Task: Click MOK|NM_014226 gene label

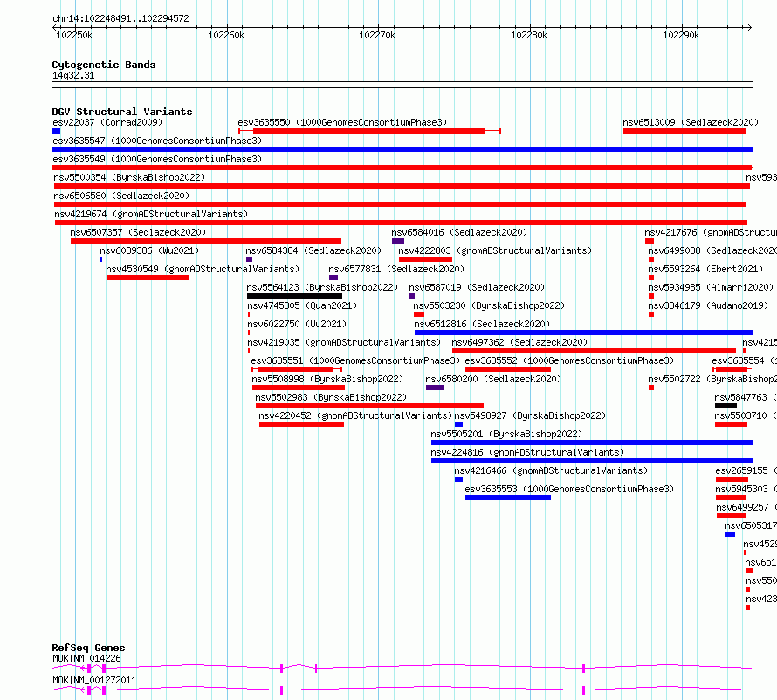Action: (x=86, y=658)
